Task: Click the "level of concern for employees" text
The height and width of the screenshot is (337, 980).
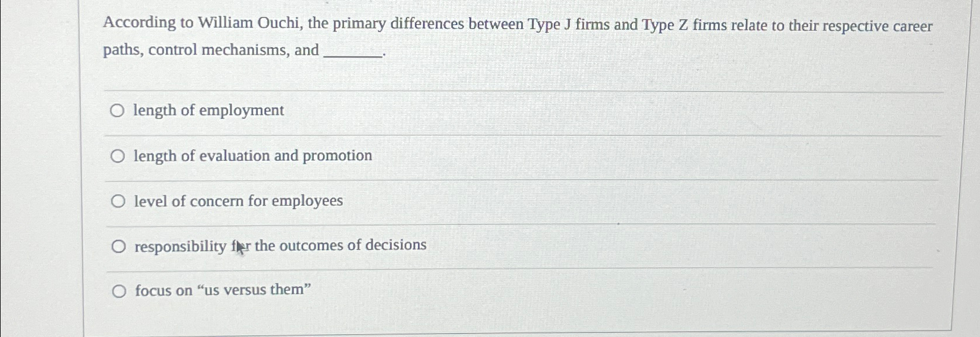Action: 238,201
